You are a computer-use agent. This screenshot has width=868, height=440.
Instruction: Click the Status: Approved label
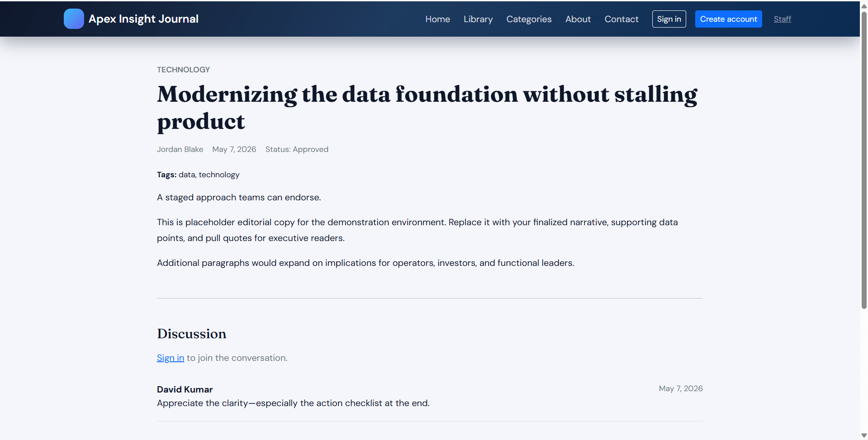pos(297,149)
